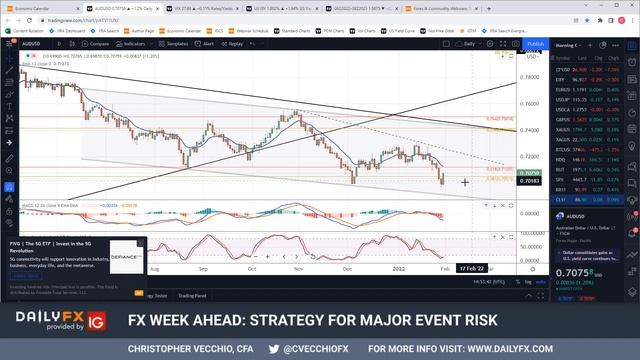This screenshot has height=360, width=640.
Task: Select the highlighted CL1! watchlist row
Action: (x=587, y=200)
